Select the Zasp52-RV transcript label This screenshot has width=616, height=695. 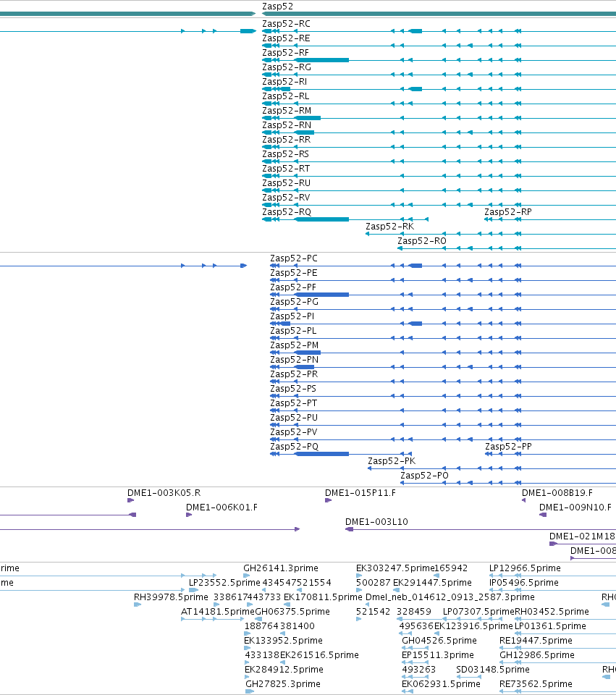287,198
